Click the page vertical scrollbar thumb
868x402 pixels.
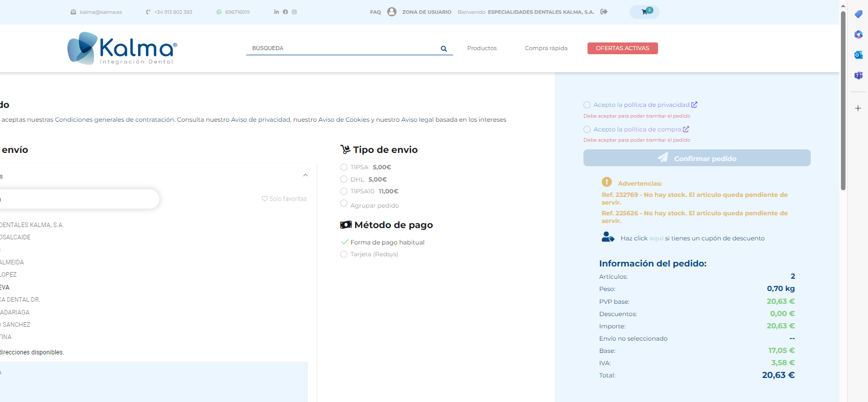(843, 100)
